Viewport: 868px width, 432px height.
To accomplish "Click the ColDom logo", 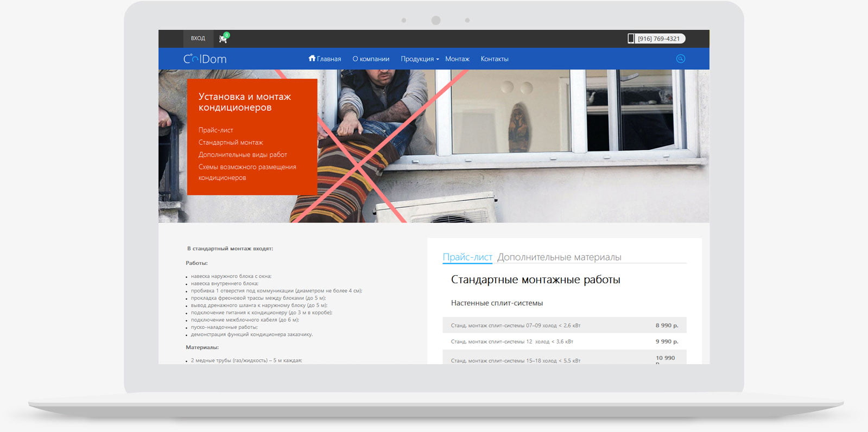I will 205,59.
